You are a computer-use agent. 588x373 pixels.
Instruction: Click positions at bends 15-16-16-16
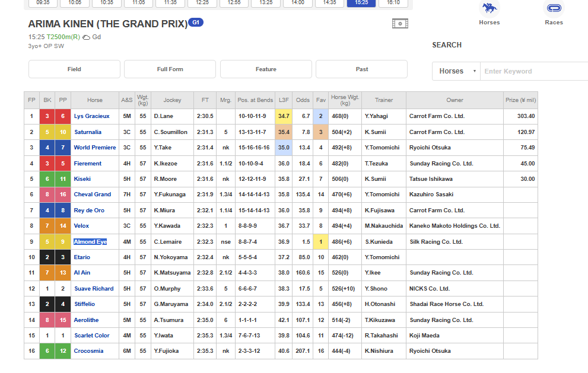[254, 147]
